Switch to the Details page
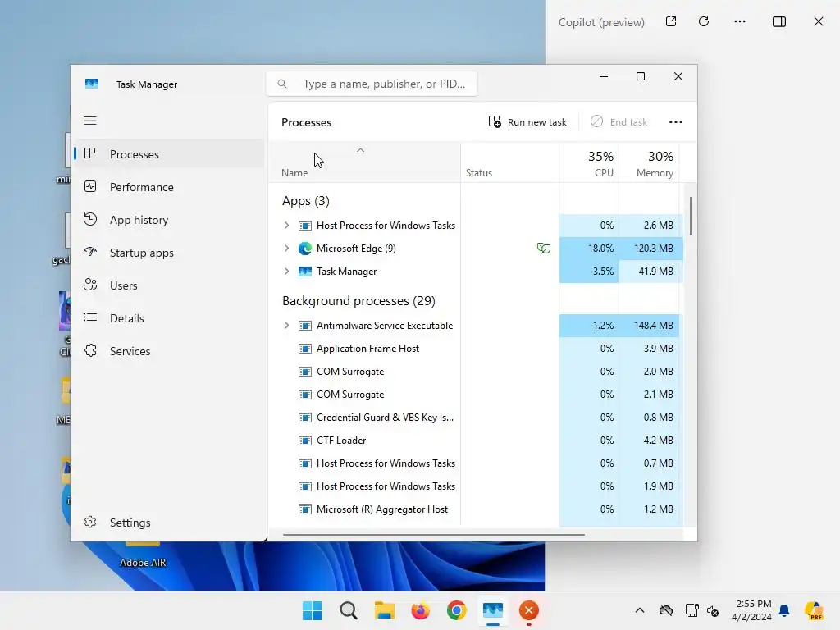This screenshot has height=630, width=840. [x=169, y=318]
